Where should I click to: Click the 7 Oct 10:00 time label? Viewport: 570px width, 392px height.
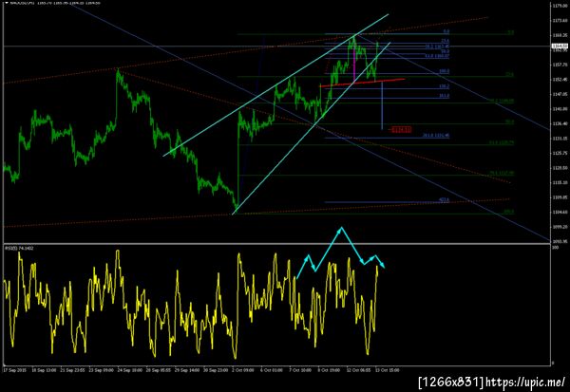point(300,370)
